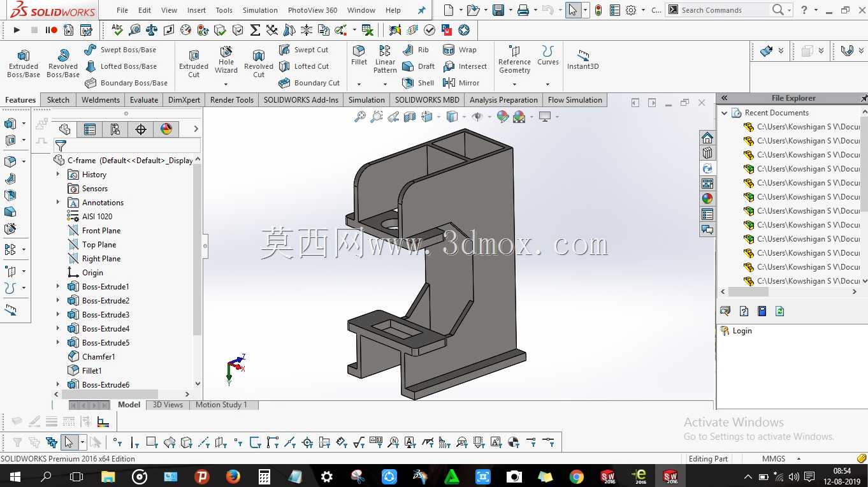The width and height of the screenshot is (868, 487).
Task: Open the PropertyManager tab
Action: click(90, 129)
